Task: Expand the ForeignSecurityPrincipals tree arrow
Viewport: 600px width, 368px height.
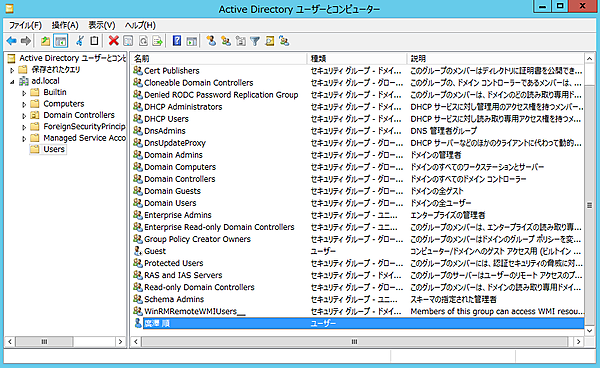Action: 24,127
